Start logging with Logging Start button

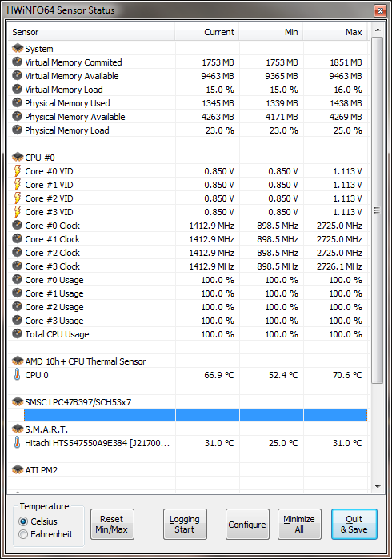(x=185, y=524)
